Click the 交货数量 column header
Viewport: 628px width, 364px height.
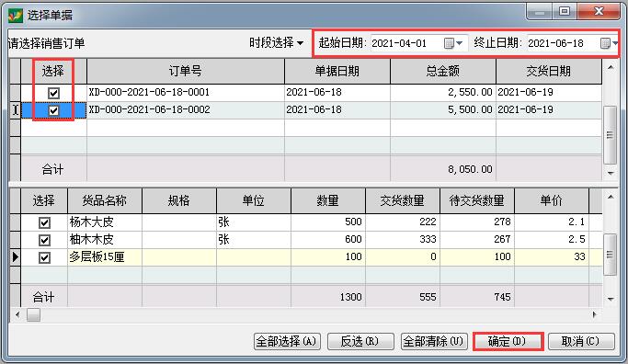(x=403, y=200)
